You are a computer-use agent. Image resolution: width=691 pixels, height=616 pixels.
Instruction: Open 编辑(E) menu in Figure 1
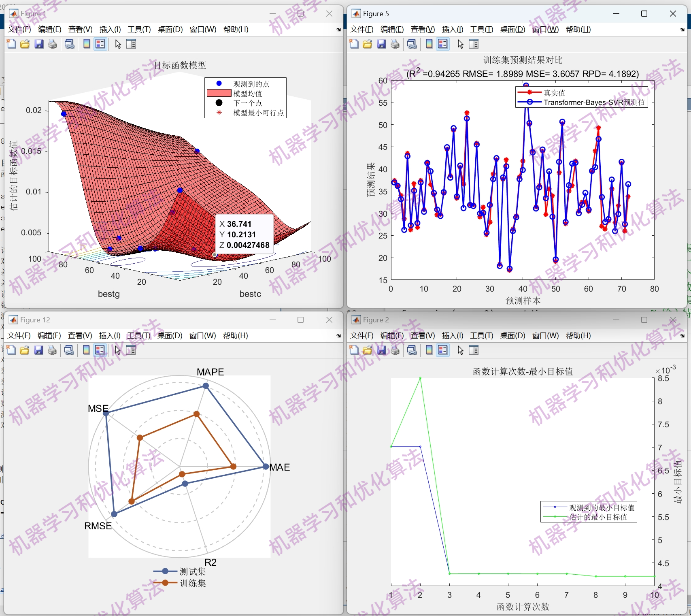pyautogui.click(x=50, y=30)
